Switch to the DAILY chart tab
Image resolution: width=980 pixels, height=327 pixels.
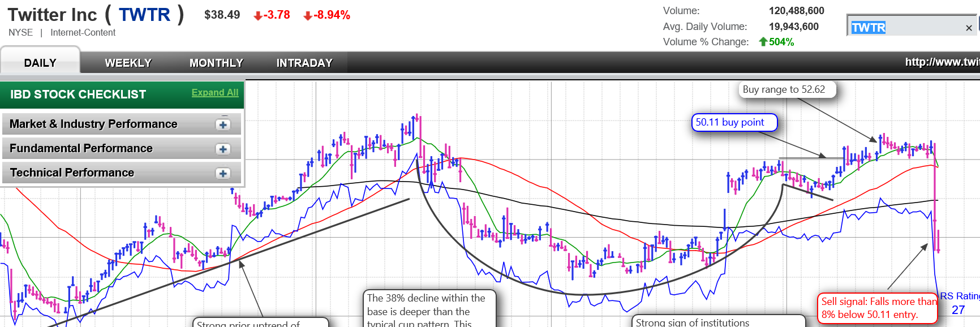click(x=40, y=63)
